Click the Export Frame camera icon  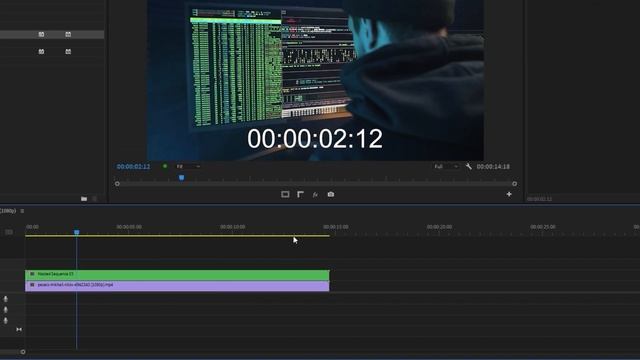coord(331,194)
